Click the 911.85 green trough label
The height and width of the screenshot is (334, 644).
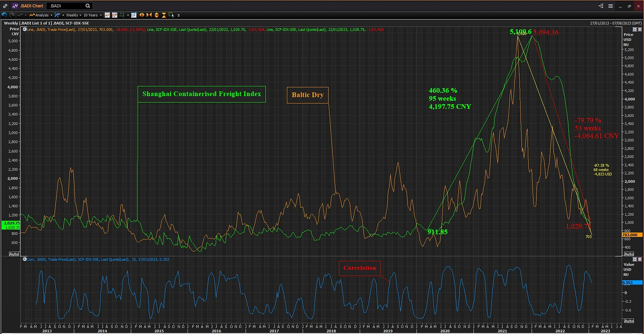(437, 232)
